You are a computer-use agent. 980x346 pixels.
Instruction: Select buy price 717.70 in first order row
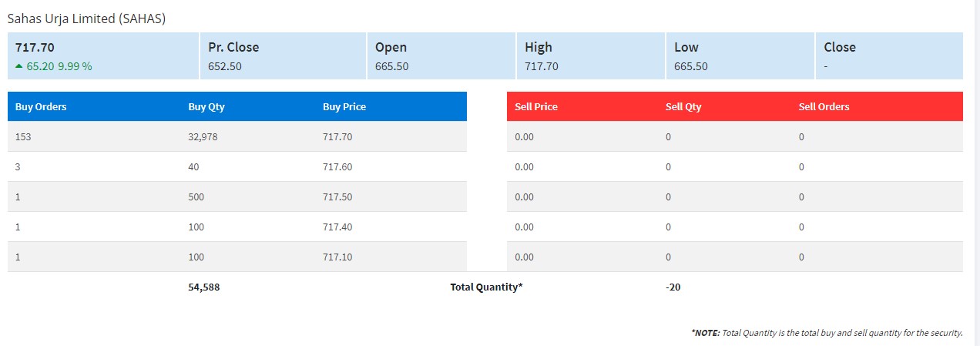click(337, 136)
